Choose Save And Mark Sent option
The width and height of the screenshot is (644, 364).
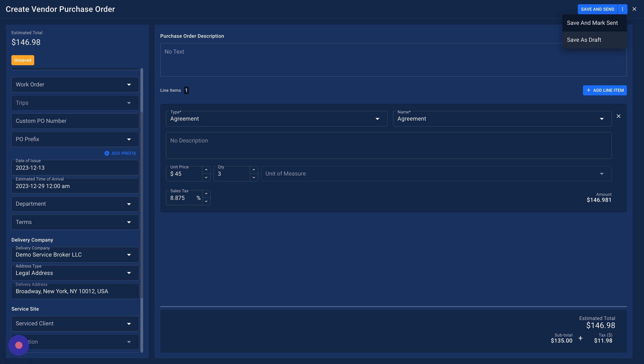(x=592, y=23)
